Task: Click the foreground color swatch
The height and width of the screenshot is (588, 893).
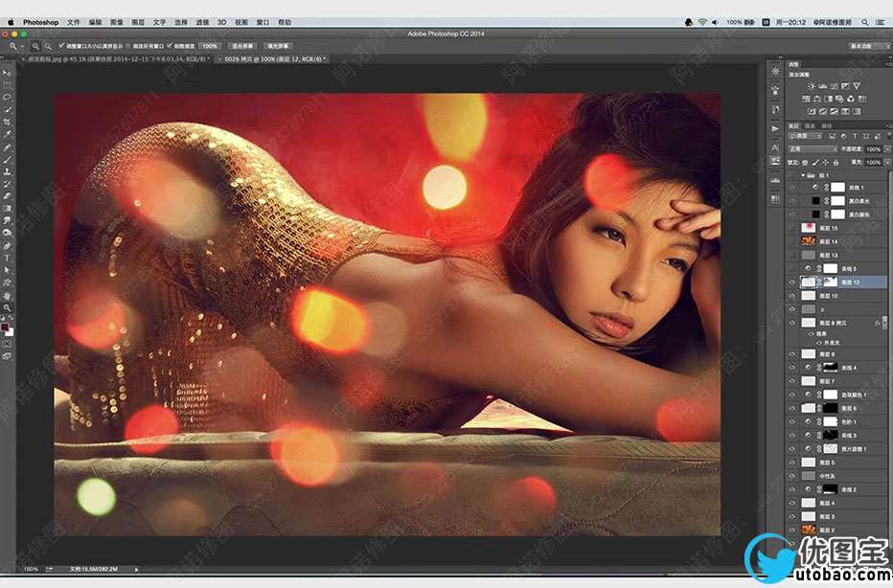Action: [x=6, y=328]
